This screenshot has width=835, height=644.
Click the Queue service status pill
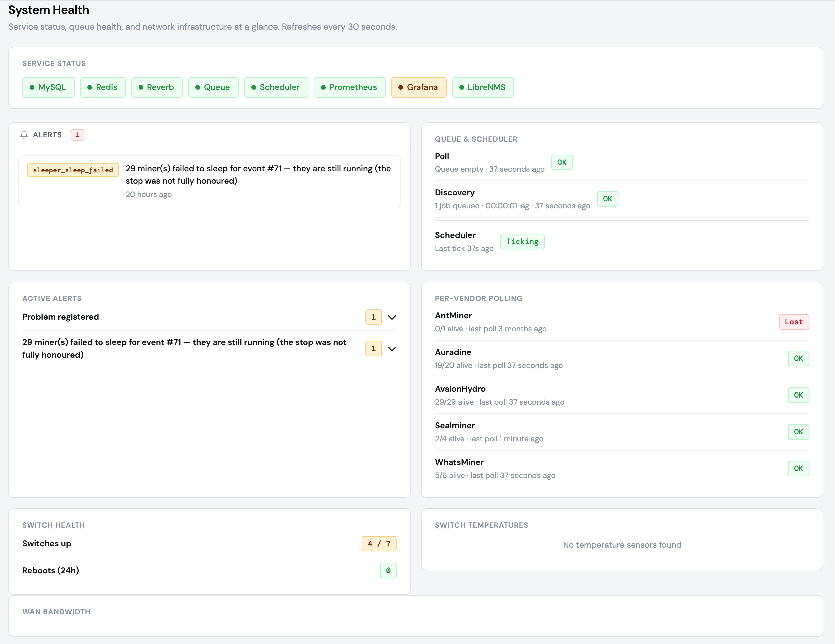213,87
